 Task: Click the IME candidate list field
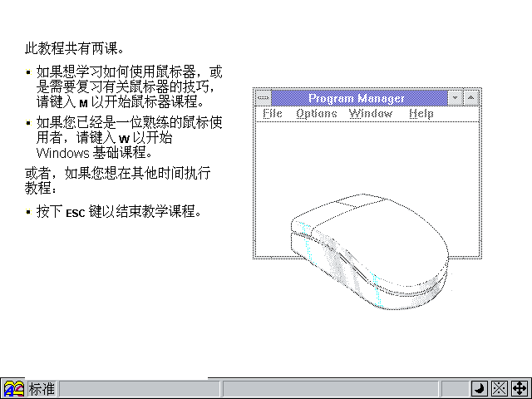pos(331,389)
